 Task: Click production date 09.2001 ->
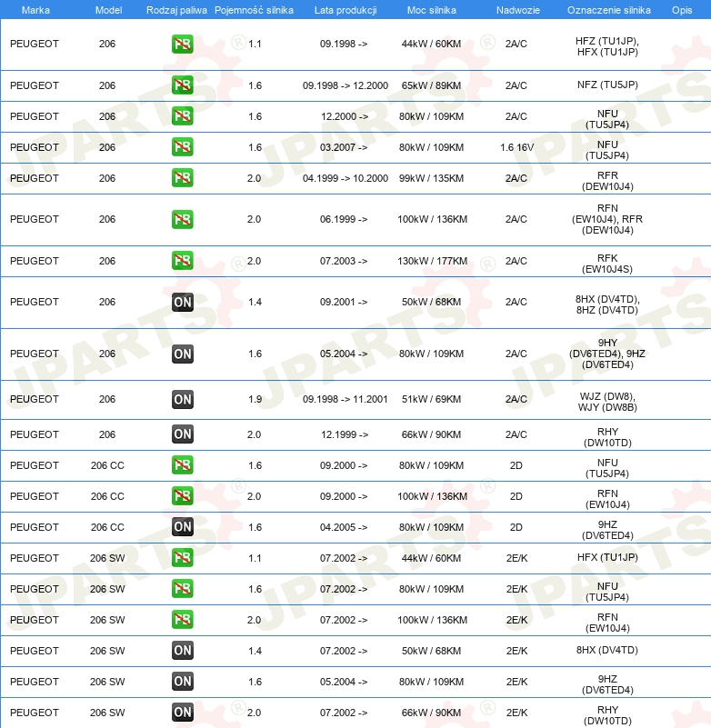tap(344, 302)
